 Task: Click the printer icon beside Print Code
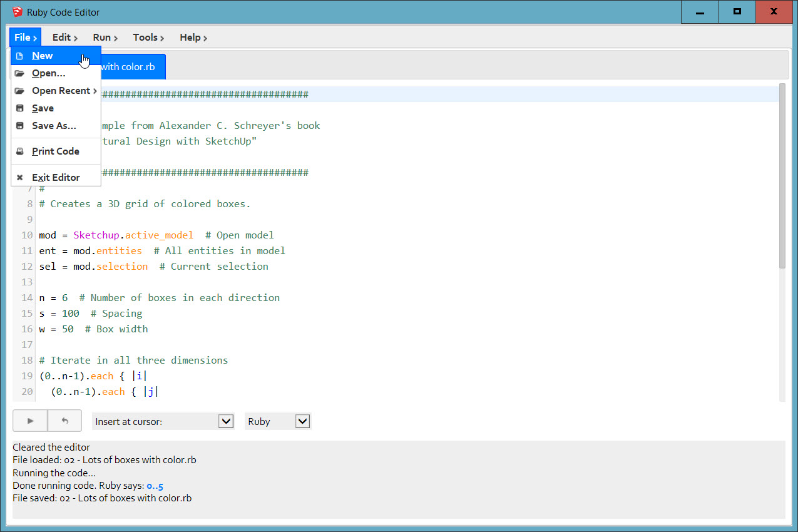pyautogui.click(x=19, y=151)
